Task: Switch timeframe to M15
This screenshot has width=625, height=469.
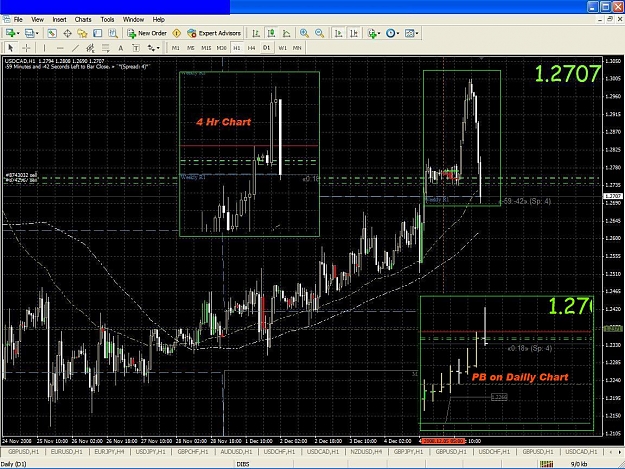Action: [206, 48]
